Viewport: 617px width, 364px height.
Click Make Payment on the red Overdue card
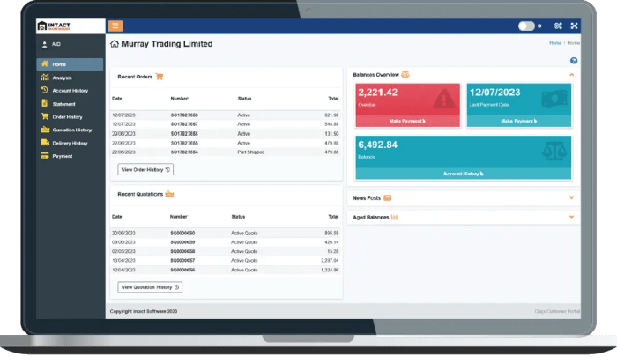coord(407,121)
